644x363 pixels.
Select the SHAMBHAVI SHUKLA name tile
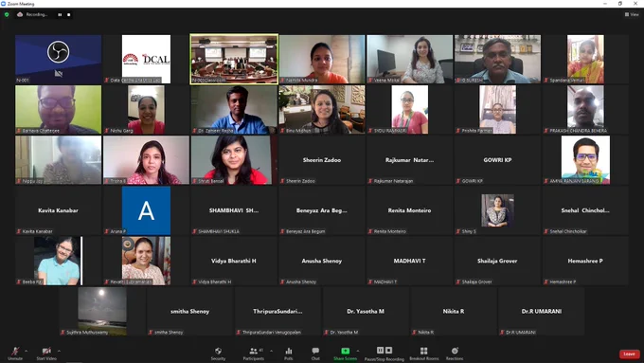tap(234, 210)
